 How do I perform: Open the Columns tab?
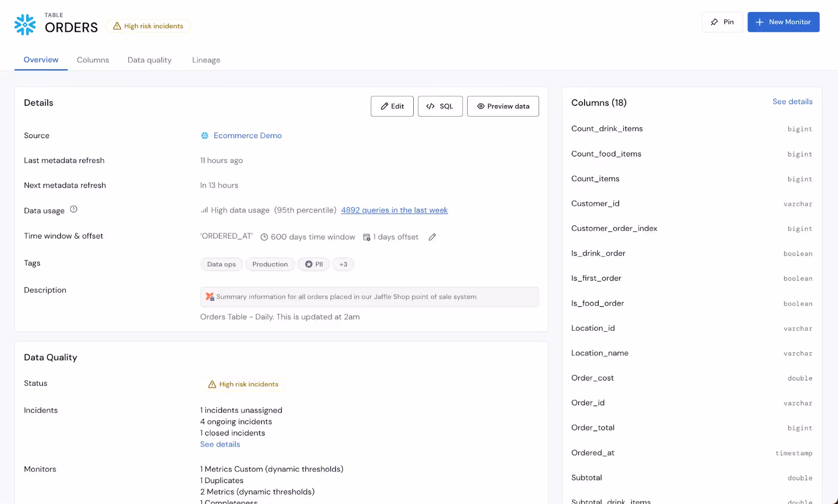pyautogui.click(x=93, y=60)
